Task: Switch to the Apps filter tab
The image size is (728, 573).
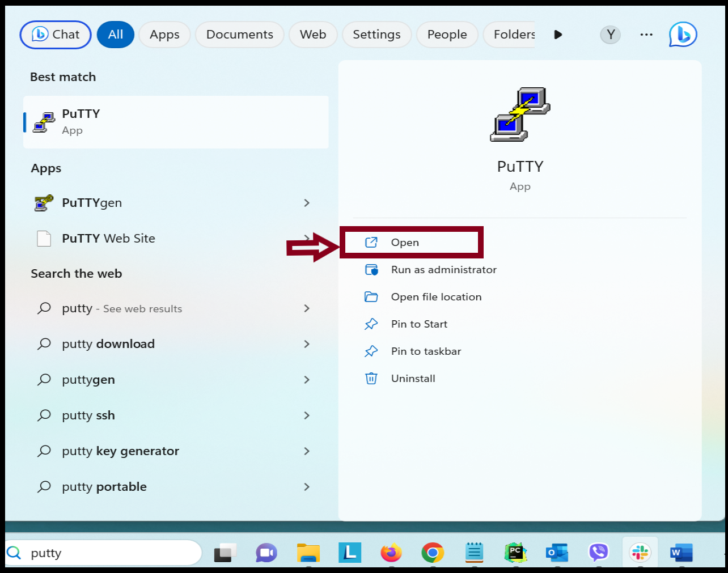Action: pyautogui.click(x=164, y=35)
